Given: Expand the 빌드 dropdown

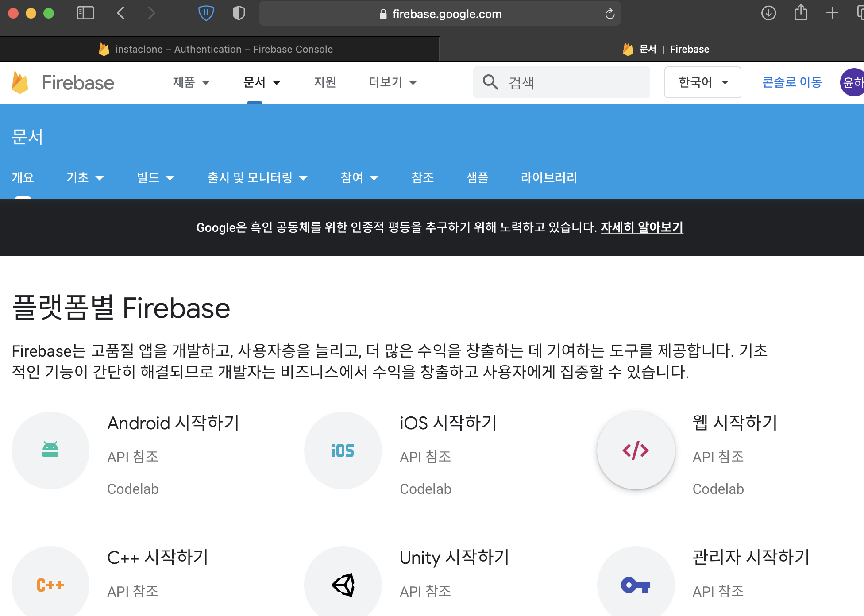Looking at the screenshot, I should [x=155, y=178].
